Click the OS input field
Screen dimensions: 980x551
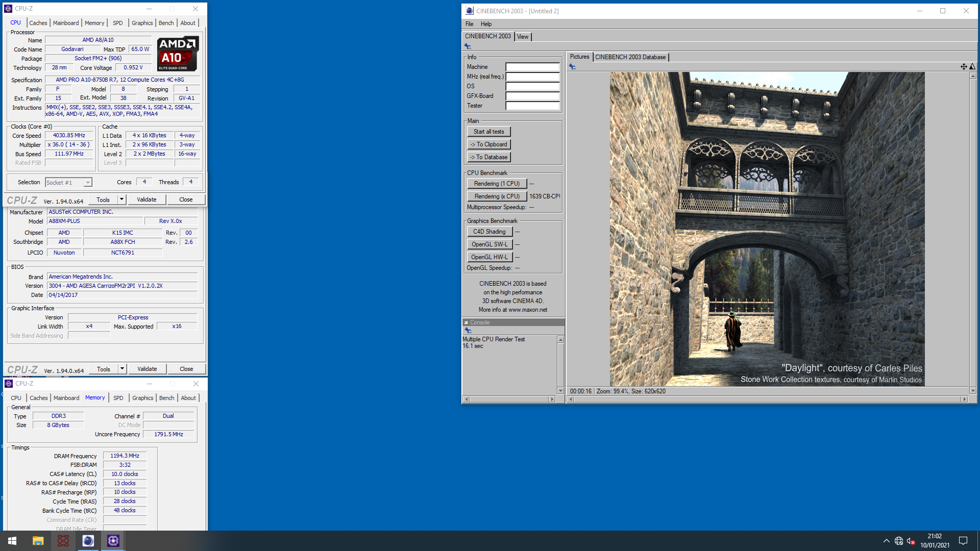(532, 86)
